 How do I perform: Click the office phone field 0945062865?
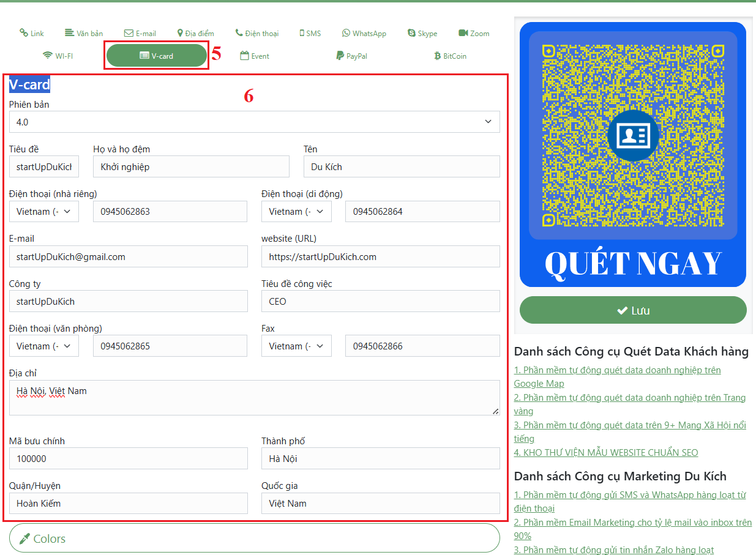pyautogui.click(x=170, y=346)
